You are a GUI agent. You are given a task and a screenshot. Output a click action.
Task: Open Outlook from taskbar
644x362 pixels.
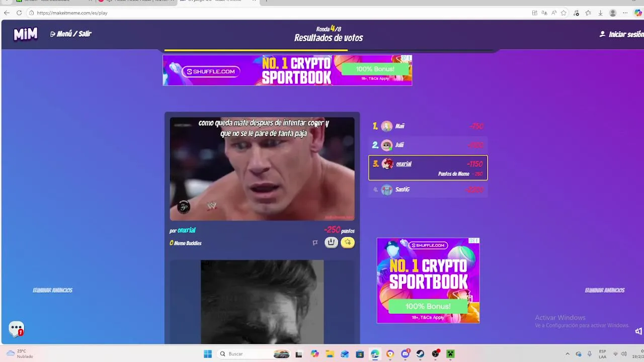[x=345, y=354]
